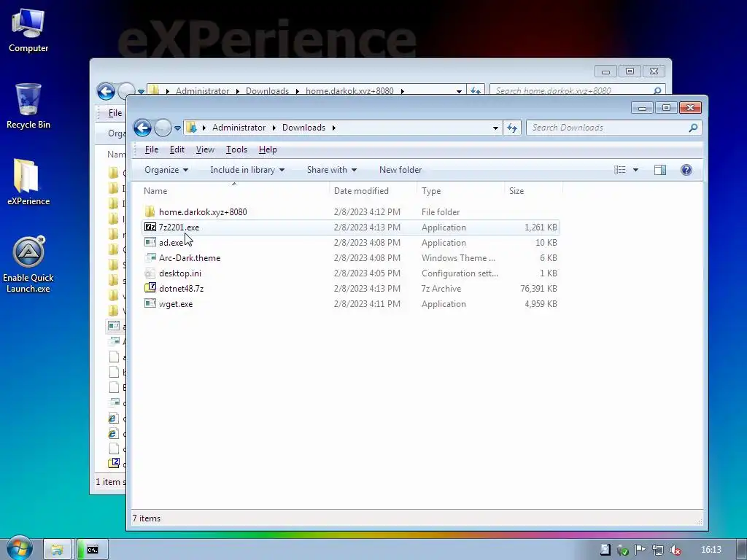Click the Forward arrow in Downloads window
Image resolution: width=747 pixels, height=560 pixels.
(x=163, y=128)
